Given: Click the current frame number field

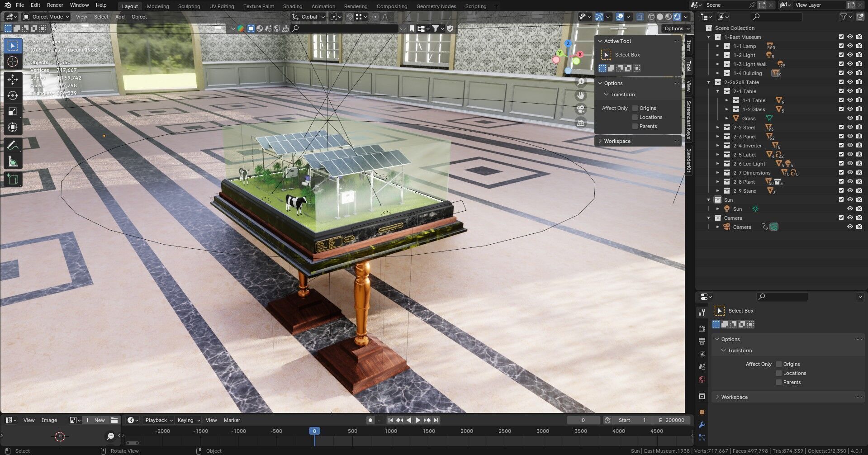Looking at the screenshot, I should pyautogui.click(x=583, y=420).
